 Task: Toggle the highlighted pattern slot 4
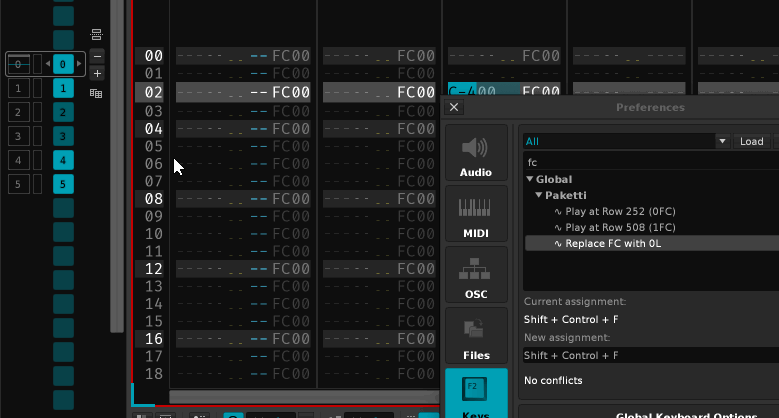pyautogui.click(x=63, y=160)
